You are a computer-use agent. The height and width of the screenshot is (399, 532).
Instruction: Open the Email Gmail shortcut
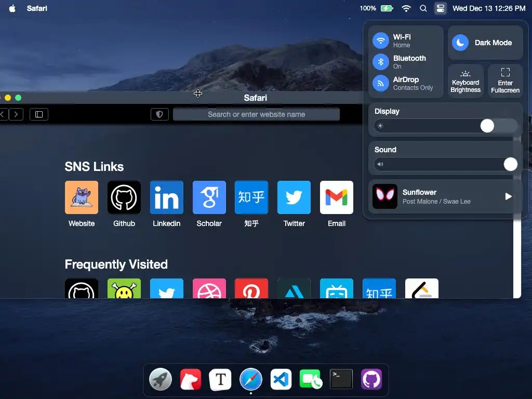pyautogui.click(x=337, y=197)
